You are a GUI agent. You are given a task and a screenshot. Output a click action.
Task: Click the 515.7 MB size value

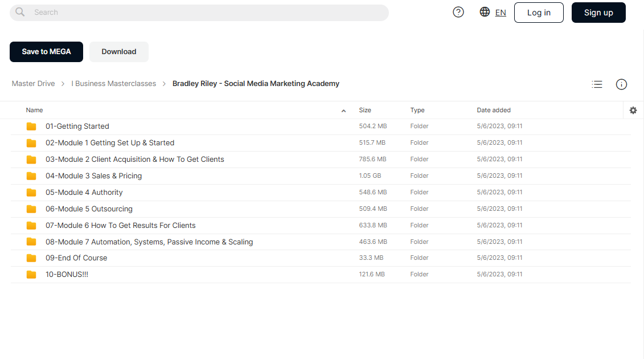[372, 142]
